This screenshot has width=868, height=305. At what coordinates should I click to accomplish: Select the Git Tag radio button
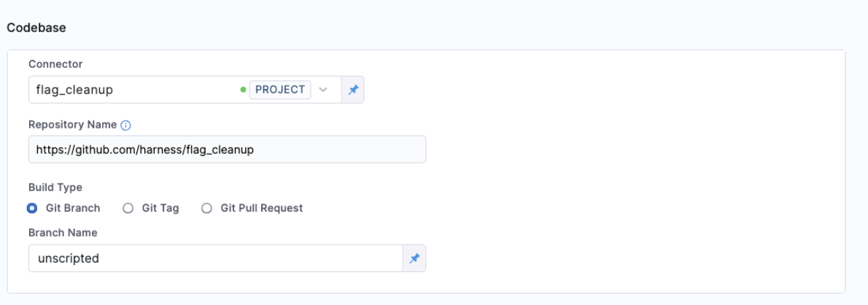tap(128, 208)
